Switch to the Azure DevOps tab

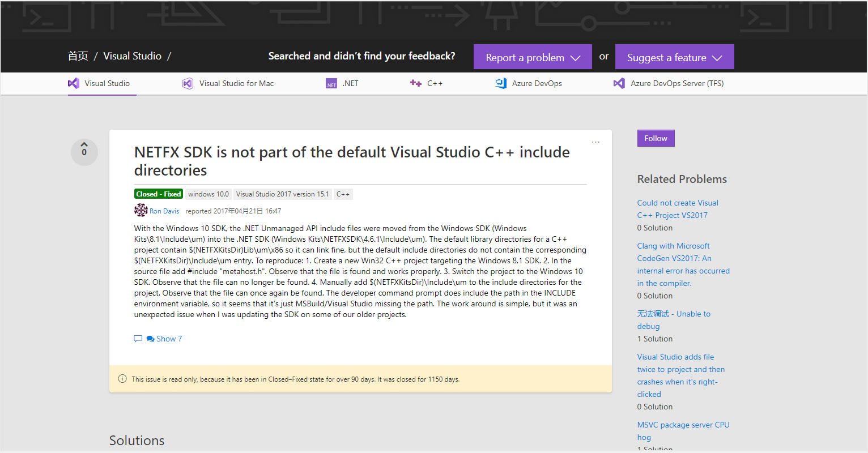(x=529, y=83)
